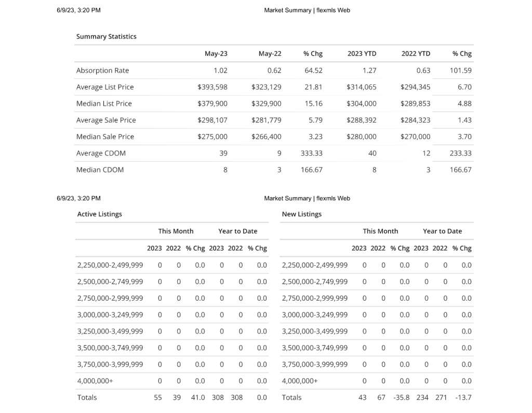Viewport: 532px width, 413px height.
Task: Click the $393,598 average list price value
Action: 212,87
